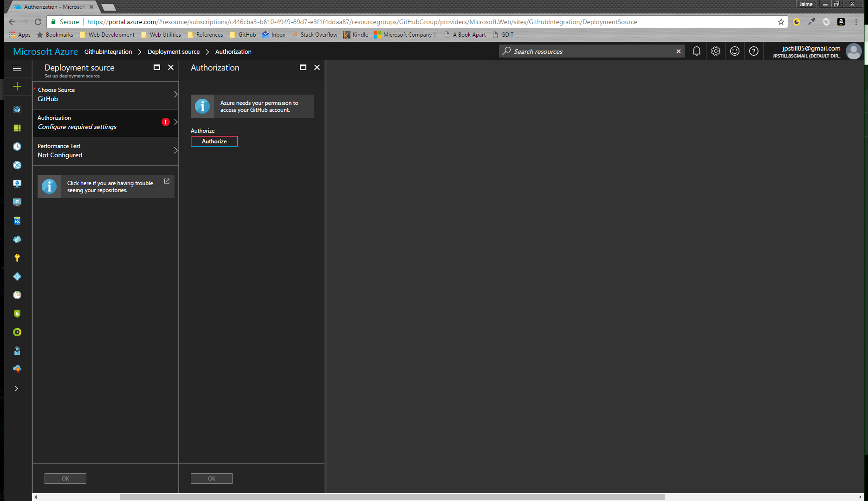The image size is (868, 501).
Task: Open the hamburger menu in Azure sidebar
Action: (17, 68)
